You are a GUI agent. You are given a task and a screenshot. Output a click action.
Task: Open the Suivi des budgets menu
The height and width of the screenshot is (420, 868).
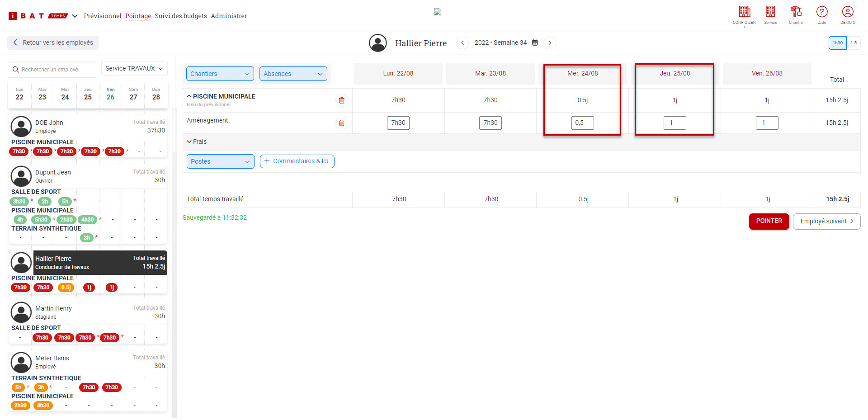coord(181,16)
